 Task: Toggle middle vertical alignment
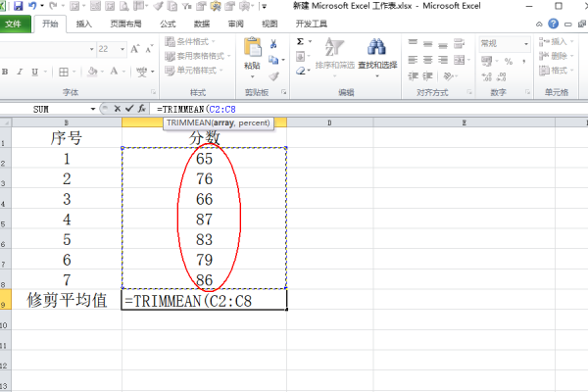pyautogui.click(x=428, y=44)
